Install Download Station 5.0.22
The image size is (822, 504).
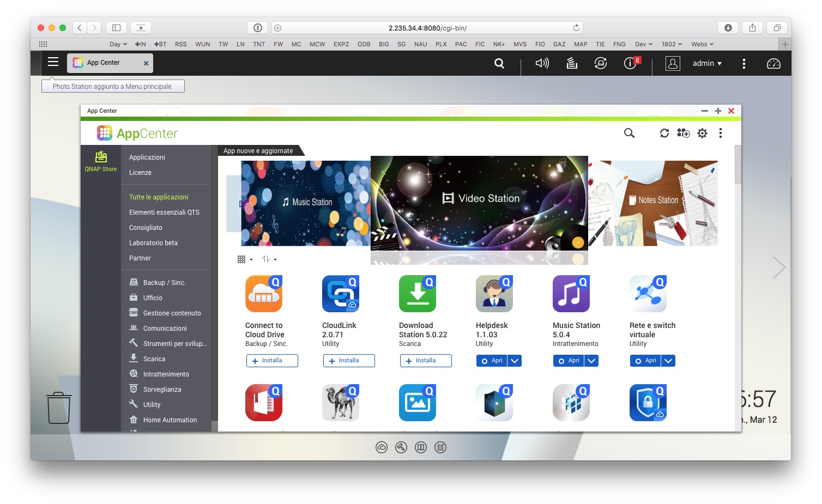click(x=426, y=361)
